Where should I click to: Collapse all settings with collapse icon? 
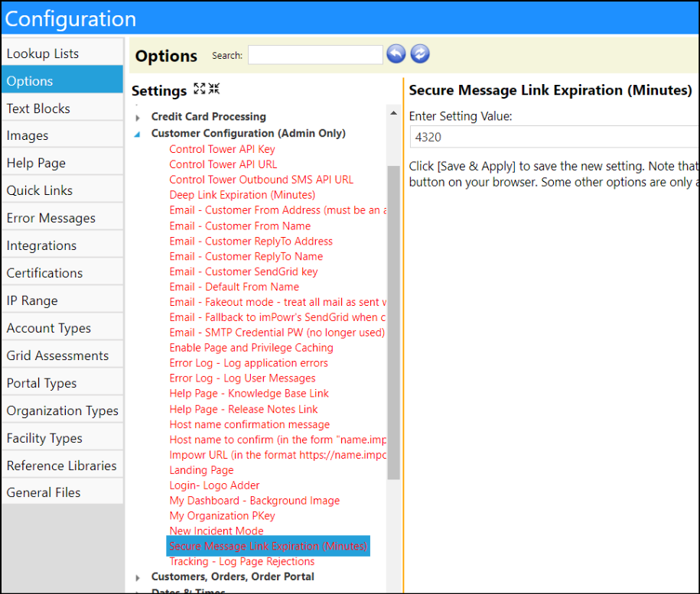(214, 89)
